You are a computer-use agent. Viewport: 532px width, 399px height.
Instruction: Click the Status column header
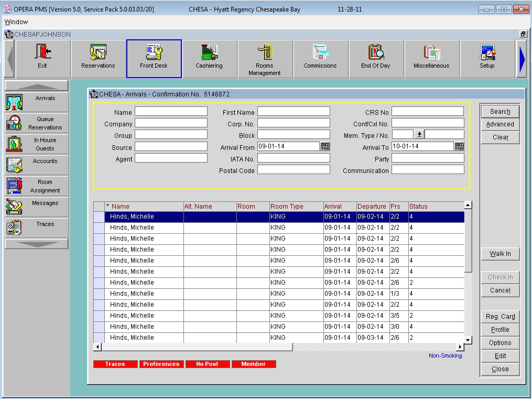436,206
